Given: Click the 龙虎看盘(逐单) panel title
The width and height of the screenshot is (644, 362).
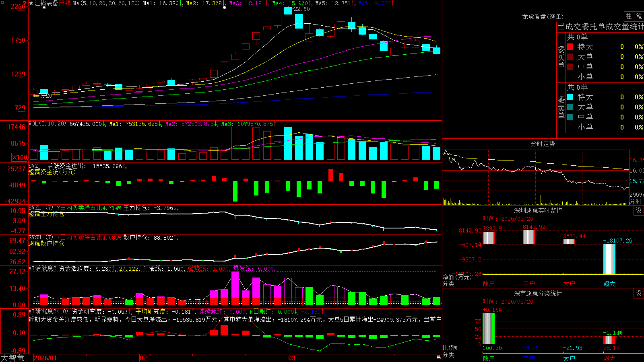Looking at the screenshot, I should pyautogui.click(x=543, y=16).
